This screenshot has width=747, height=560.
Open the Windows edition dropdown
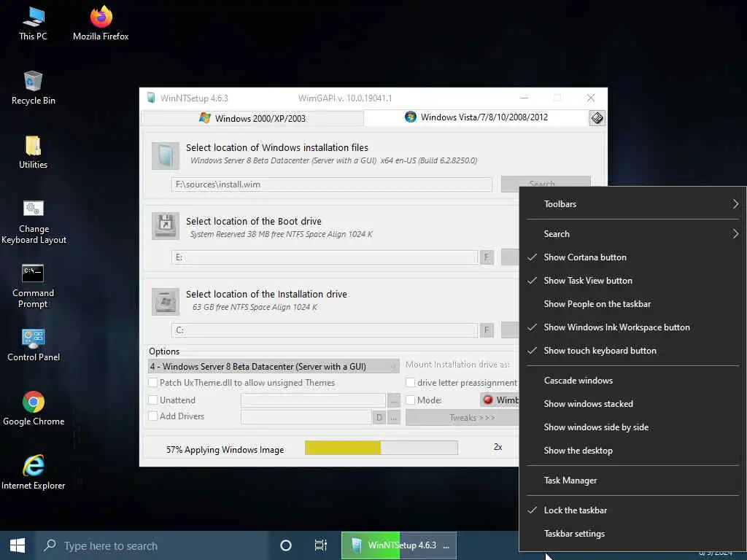tap(274, 366)
